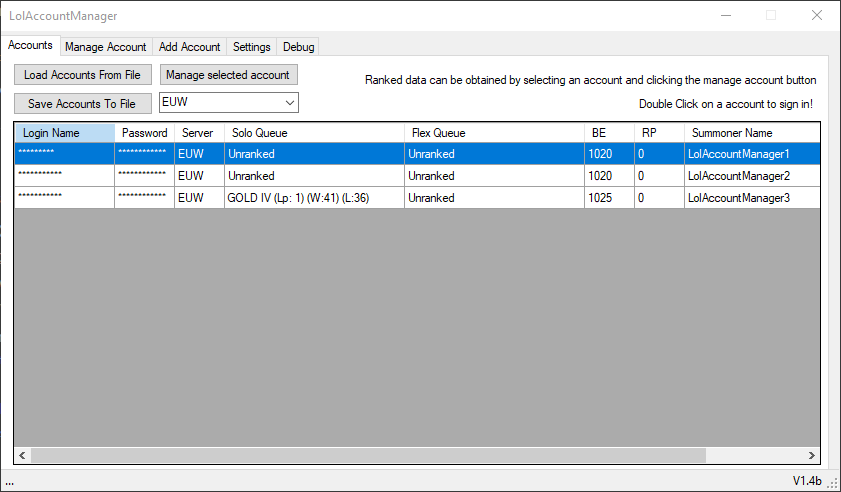
Task: Close the LolAccountManager window
Action: 816,16
